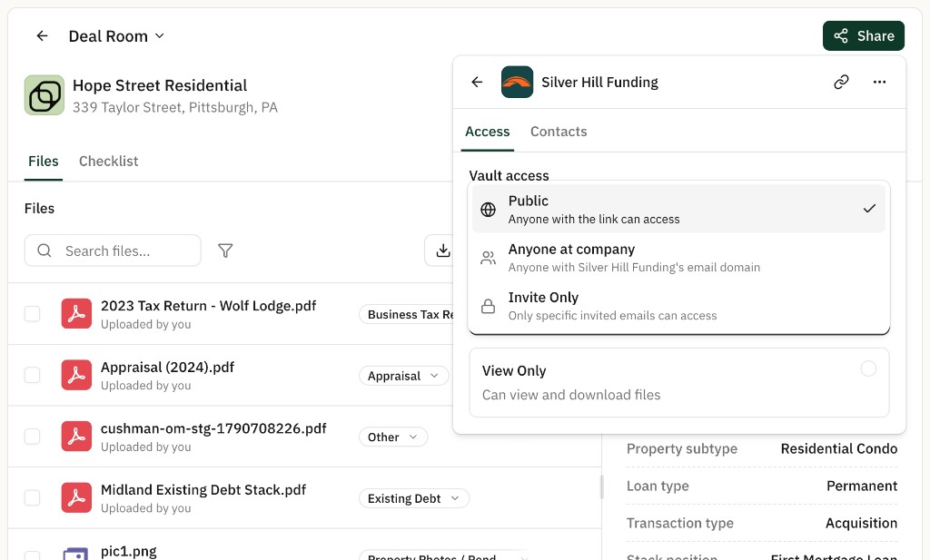The height and width of the screenshot is (560, 930).
Task: Open the Checklist tab
Action: [109, 162]
